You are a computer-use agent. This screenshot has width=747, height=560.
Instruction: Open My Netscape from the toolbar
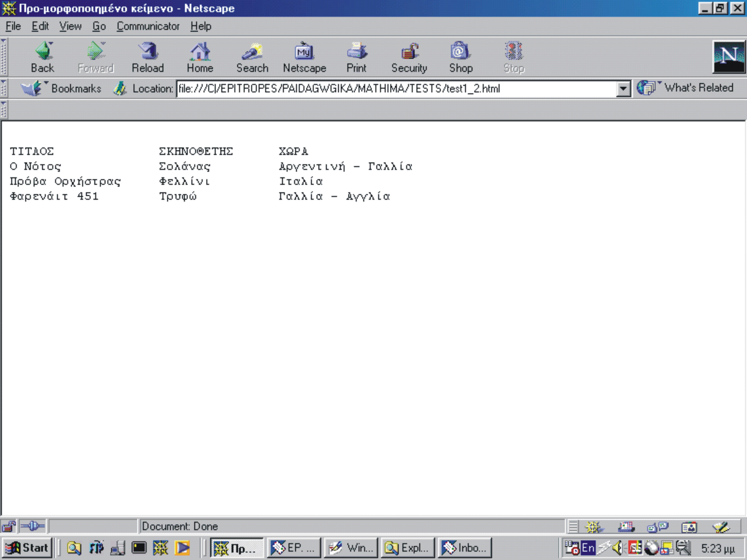(x=304, y=57)
